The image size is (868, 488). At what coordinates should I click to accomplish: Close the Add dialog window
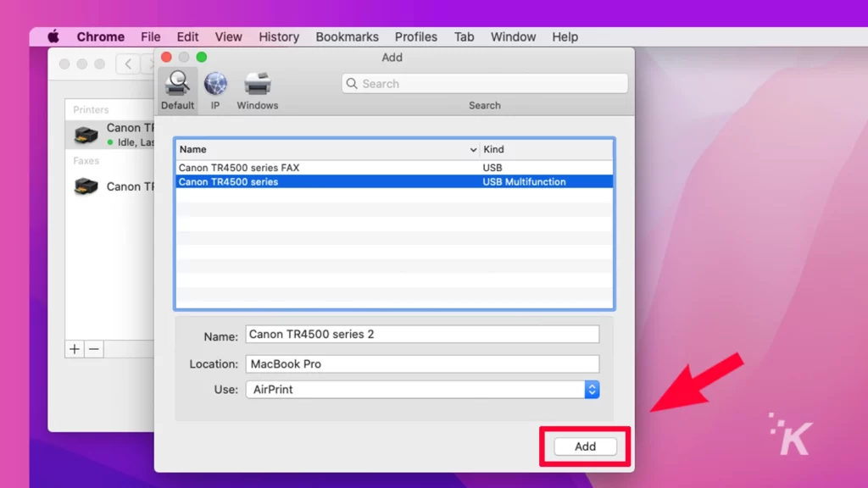(167, 57)
